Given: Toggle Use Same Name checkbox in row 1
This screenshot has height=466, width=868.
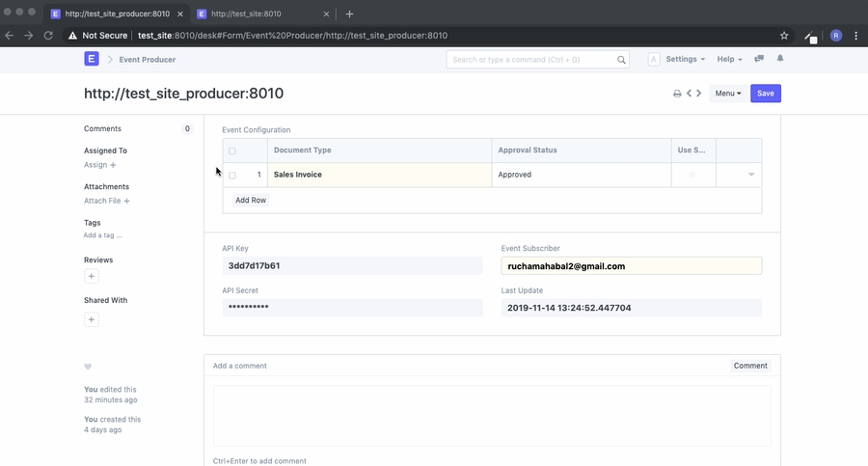Looking at the screenshot, I should click(692, 175).
